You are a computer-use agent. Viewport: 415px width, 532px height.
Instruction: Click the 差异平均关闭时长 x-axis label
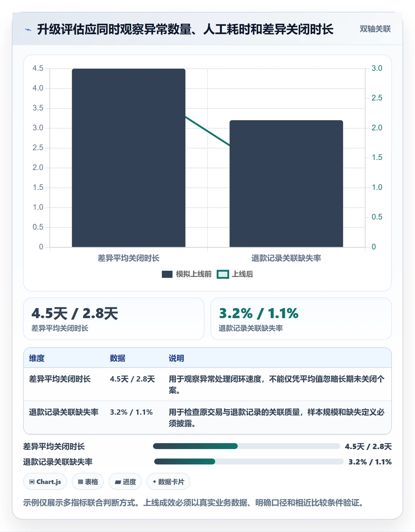pos(129,258)
